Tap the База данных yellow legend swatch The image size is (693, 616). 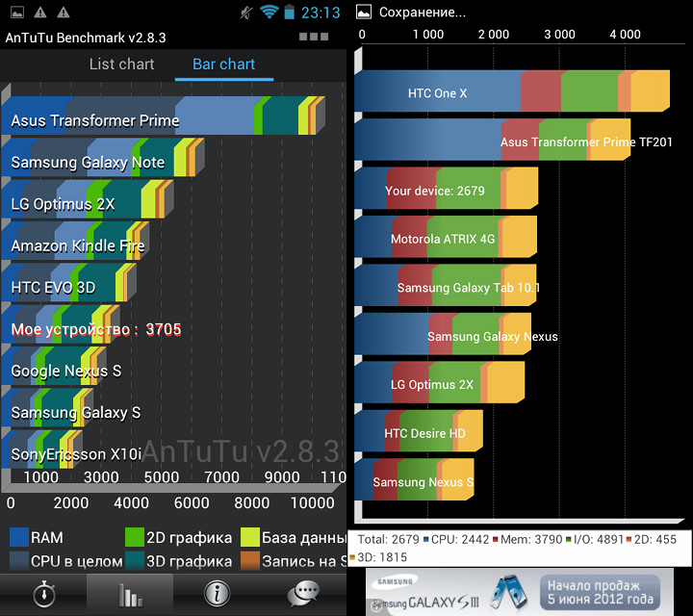[249, 537]
